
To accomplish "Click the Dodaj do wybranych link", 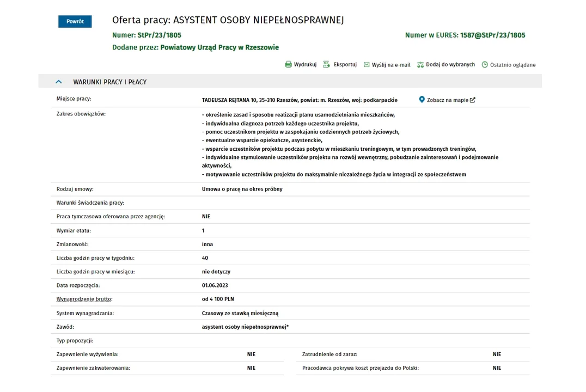I will [x=450, y=65].
